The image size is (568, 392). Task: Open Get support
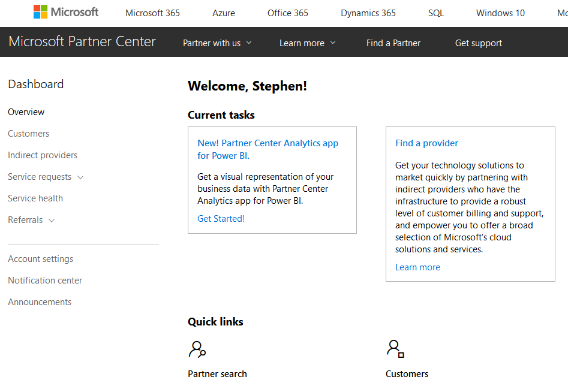[478, 43]
